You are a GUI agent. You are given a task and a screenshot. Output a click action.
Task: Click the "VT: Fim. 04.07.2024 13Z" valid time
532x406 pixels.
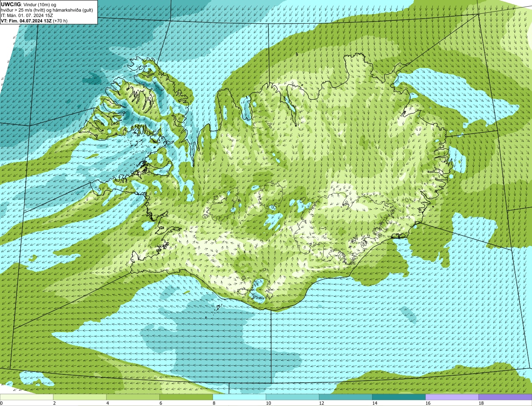coord(26,21)
